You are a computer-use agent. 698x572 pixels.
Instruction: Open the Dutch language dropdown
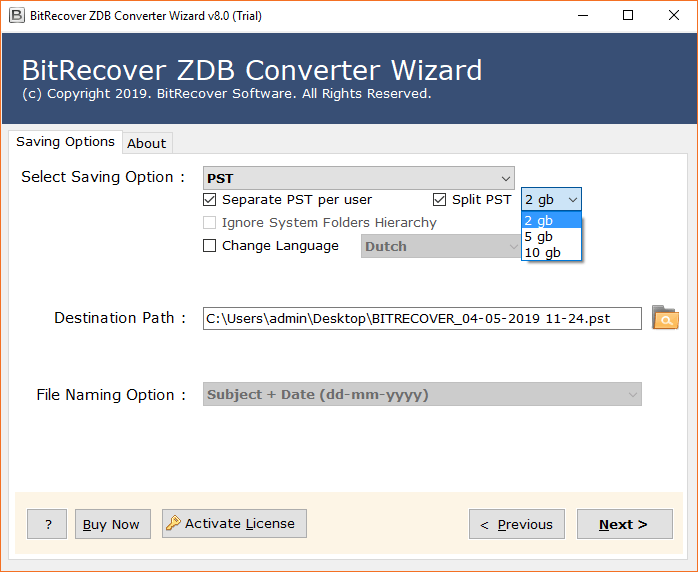(x=441, y=246)
